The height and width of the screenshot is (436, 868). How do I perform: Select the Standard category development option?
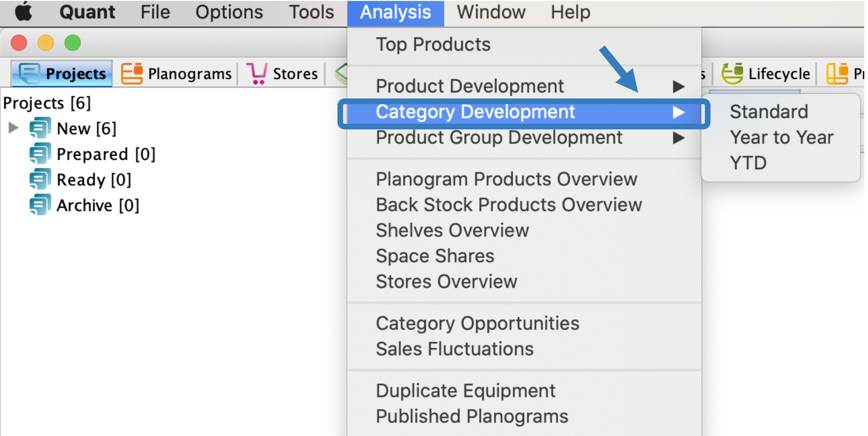click(769, 112)
